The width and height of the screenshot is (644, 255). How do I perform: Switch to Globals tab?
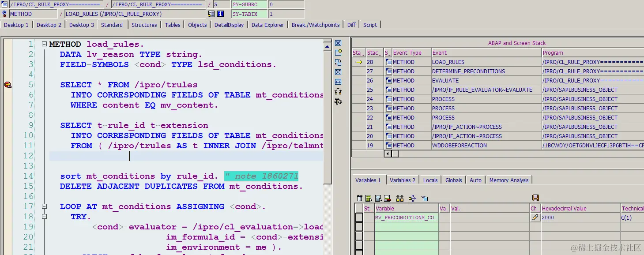click(454, 180)
